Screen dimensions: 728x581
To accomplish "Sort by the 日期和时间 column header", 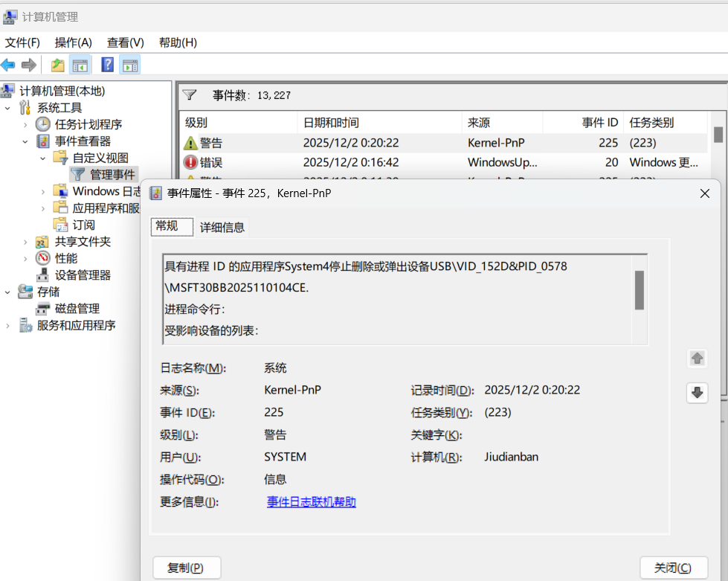I will coord(379,123).
